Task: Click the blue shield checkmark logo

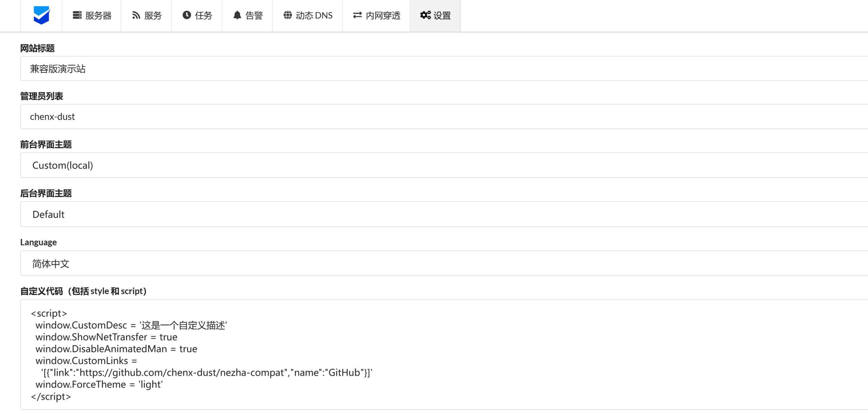Action: point(41,15)
